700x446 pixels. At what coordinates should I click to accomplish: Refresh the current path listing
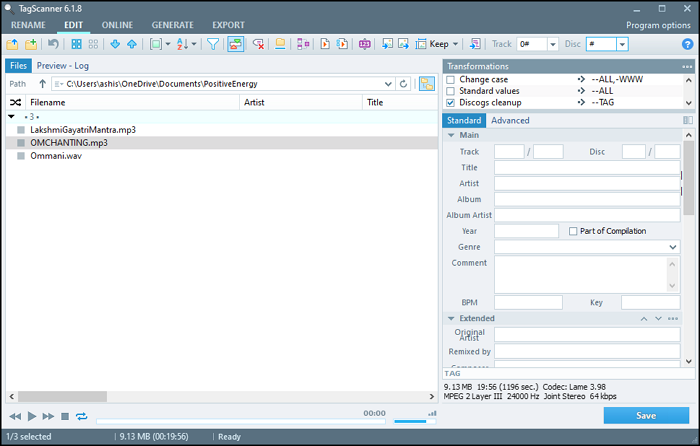coord(403,83)
